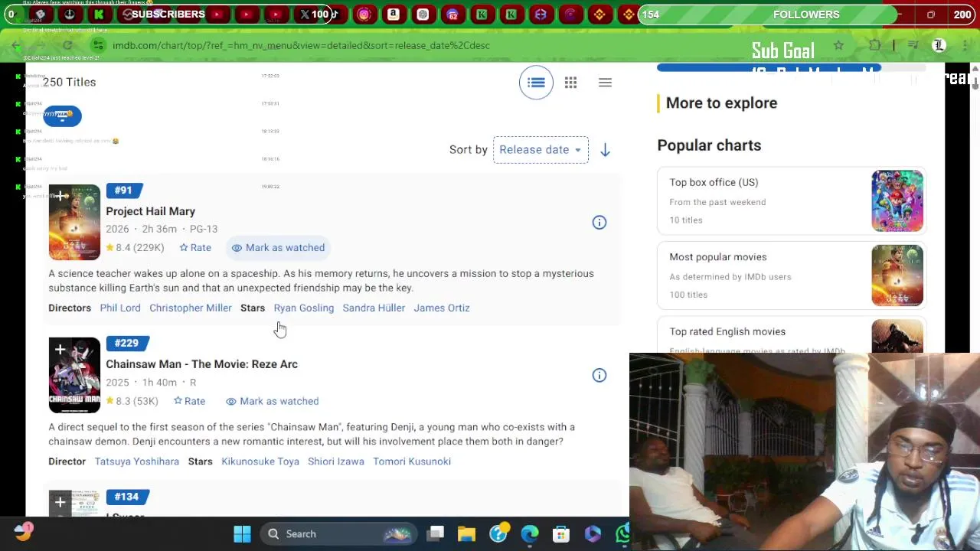Image resolution: width=980 pixels, height=551 pixels.
Task: Open director Phil Lord's page
Action: [x=120, y=308]
